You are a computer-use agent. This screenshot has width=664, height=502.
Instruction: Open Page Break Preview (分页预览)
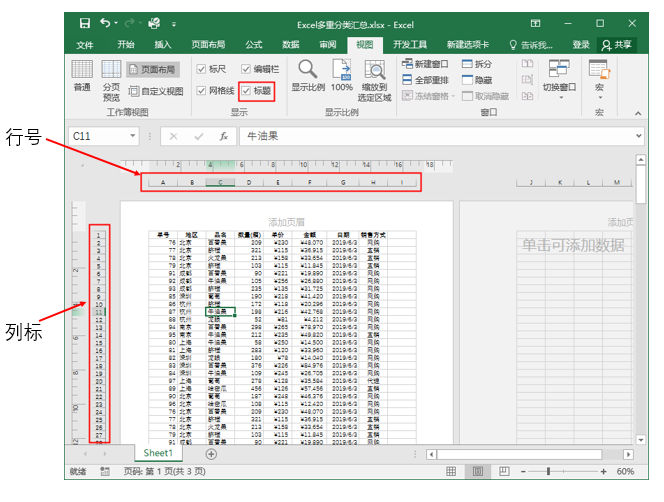point(111,80)
